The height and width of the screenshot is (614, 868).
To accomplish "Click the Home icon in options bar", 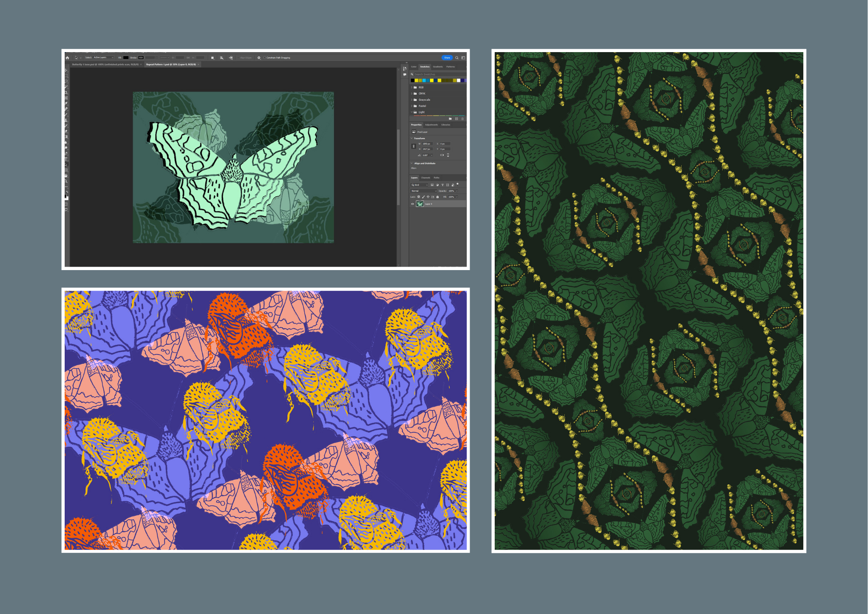I will [67, 58].
